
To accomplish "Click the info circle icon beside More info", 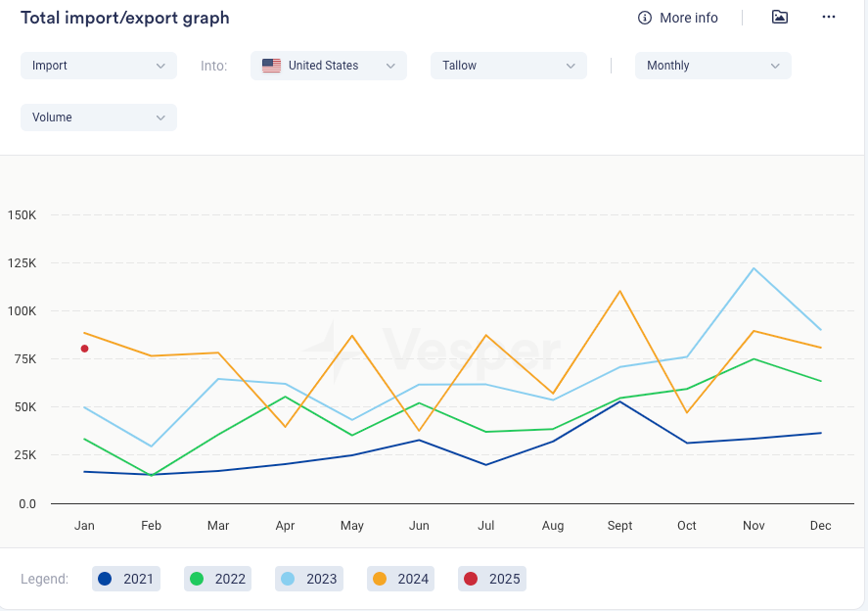I will click(645, 18).
